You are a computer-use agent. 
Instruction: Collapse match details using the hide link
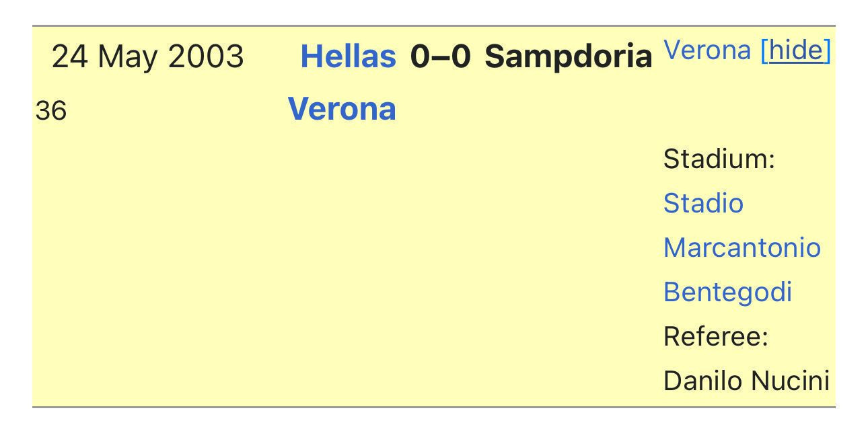pos(796,50)
